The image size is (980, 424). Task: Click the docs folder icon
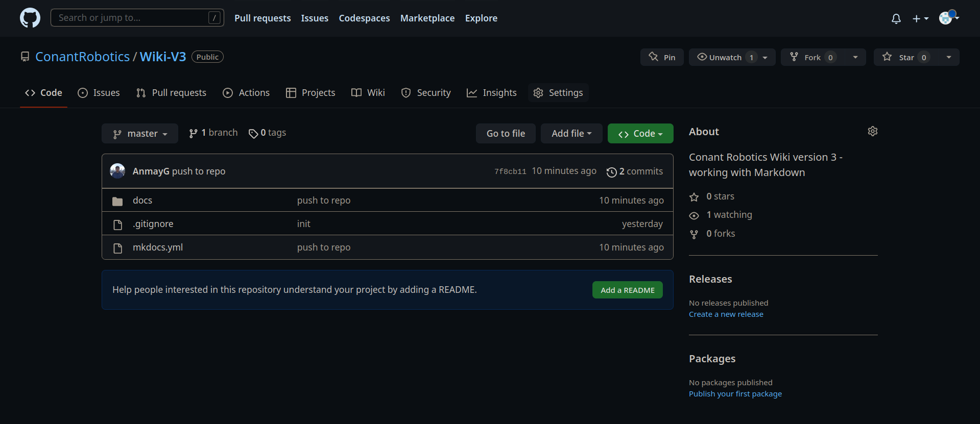[x=117, y=201]
